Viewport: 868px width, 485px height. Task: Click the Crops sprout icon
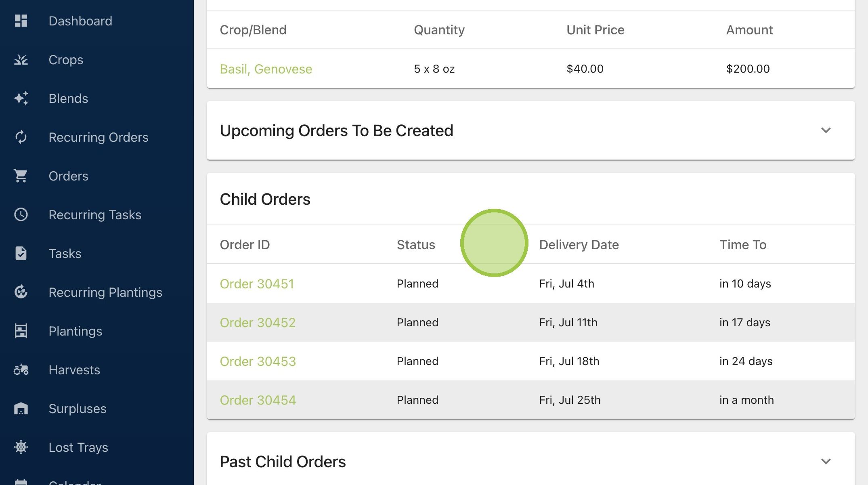[21, 60]
